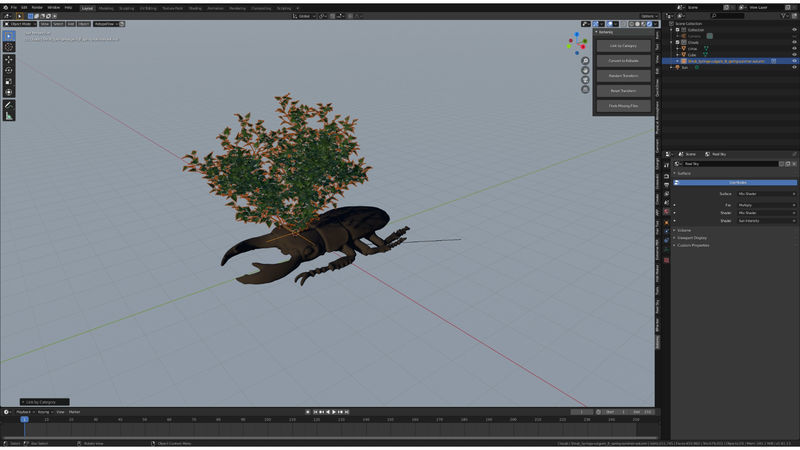The height and width of the screenshot is (450, 800).
Task: Click the new collection icon in outliner
Action: [x=792, y=16]
